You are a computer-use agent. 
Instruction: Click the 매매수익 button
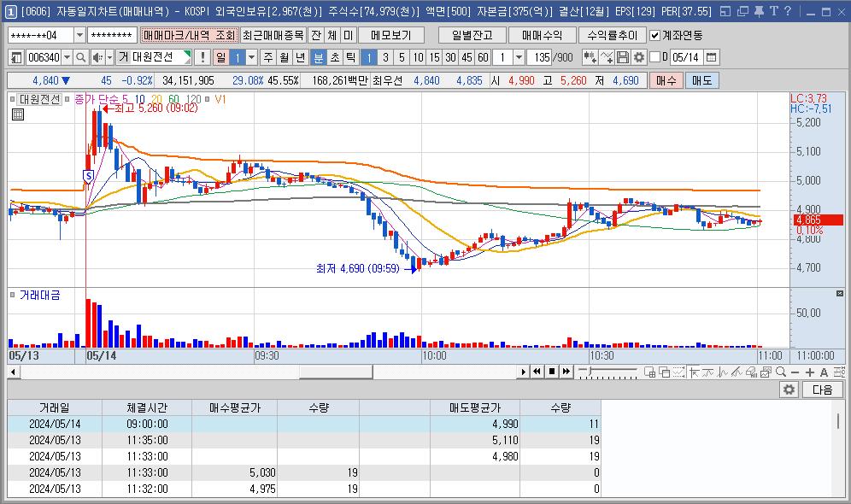(x=542, y=35)
